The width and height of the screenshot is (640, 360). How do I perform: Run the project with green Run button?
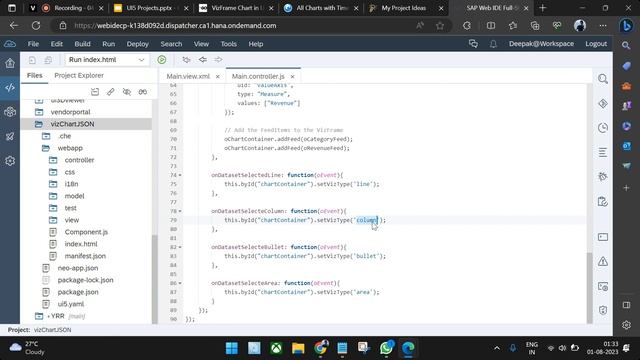162,60
